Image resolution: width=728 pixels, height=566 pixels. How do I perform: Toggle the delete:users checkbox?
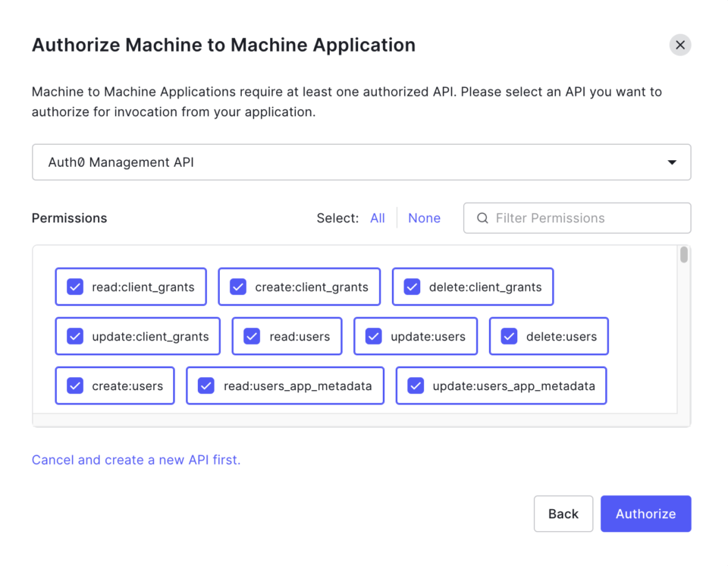[x=509, y=336]
